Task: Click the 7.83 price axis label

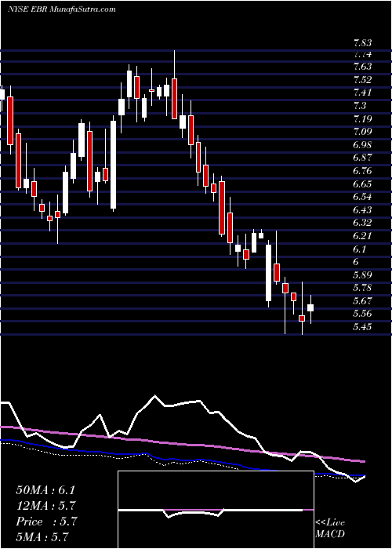Action: [362, 43]
